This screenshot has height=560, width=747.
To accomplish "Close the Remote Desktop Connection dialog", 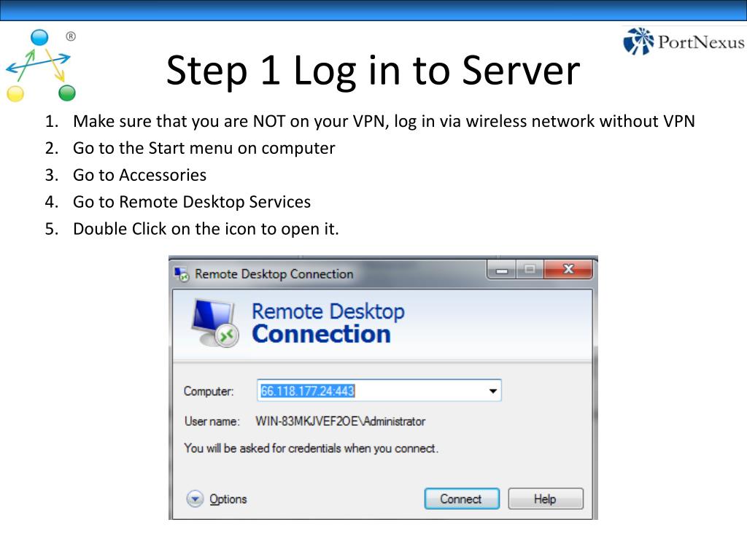I will [568, 270].
